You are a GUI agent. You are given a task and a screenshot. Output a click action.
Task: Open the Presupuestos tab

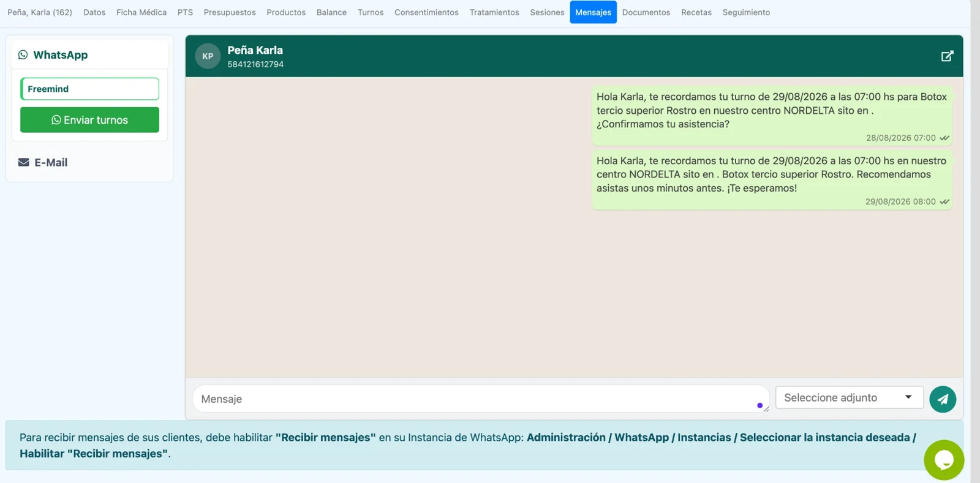pyautogui.click(x=230, y=12)
